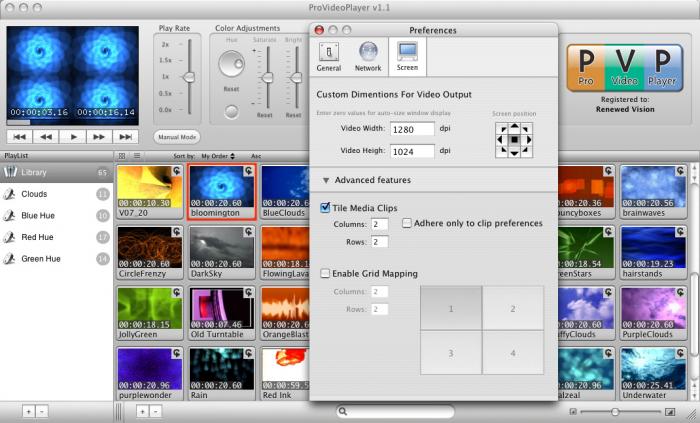Click the Clouds playlist icon
This screenshot has height=423, width=700.
pos(10,194)
